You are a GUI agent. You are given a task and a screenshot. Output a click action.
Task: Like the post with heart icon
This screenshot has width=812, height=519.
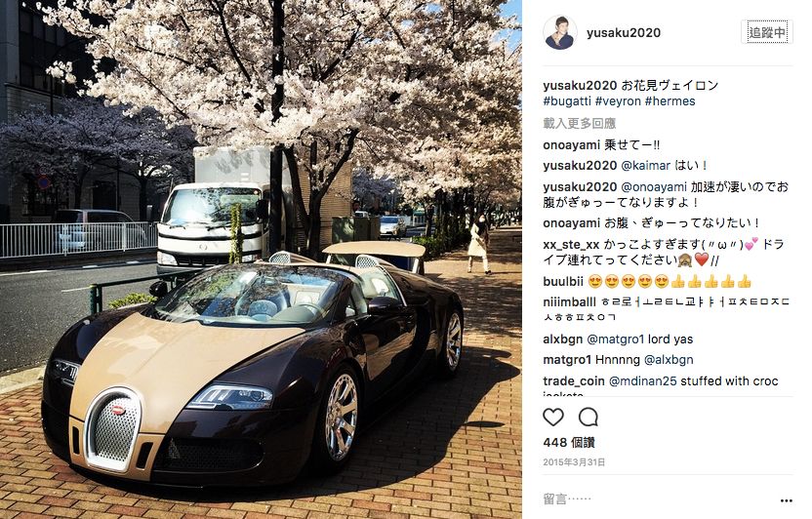coord(553,418)
